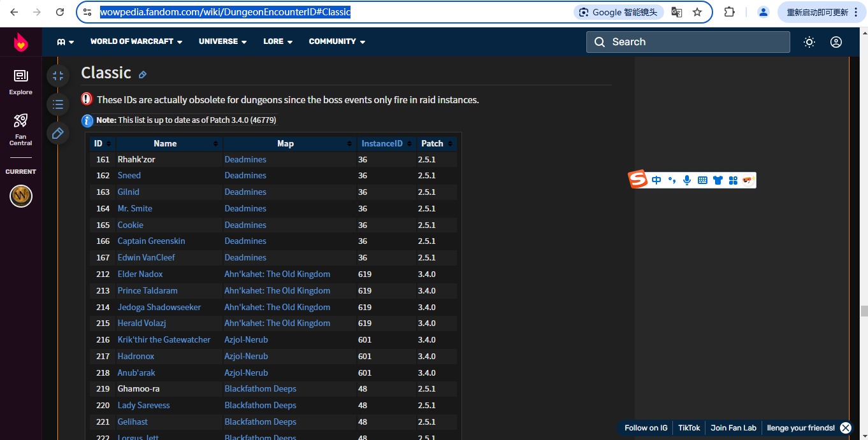
Task: Sort table by ID column
Action: [x=102, y=144]
